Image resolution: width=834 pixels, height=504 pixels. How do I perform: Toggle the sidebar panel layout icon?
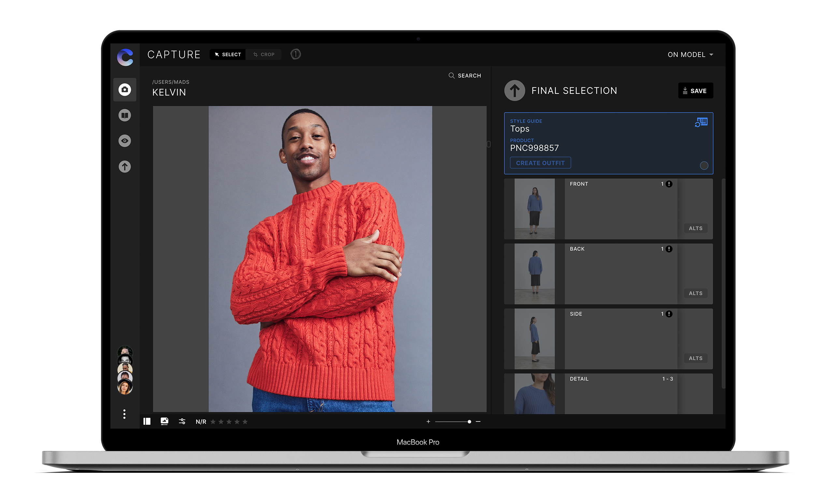(x=147, y=421)
